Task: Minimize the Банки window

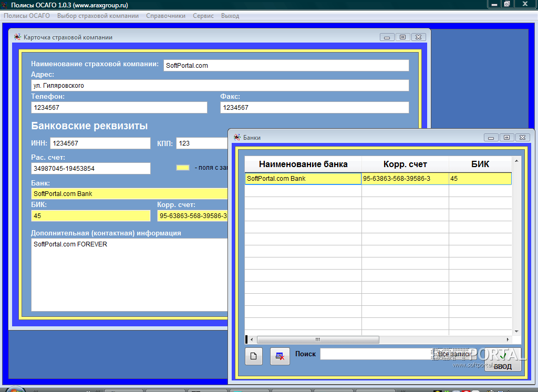Action: click(491, 137)
